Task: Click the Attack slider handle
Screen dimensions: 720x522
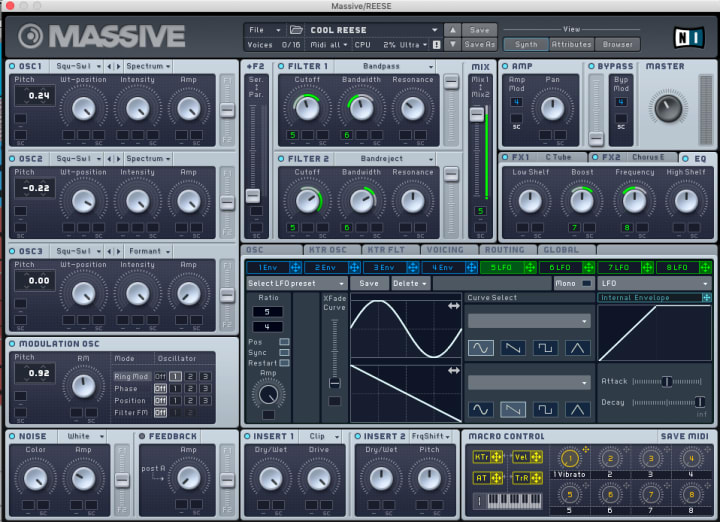Action: [x=667, y=381]
